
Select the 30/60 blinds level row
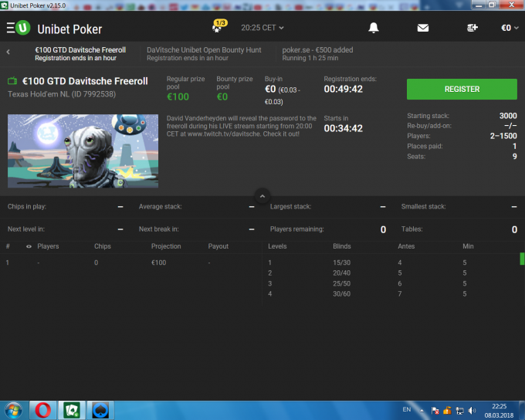coord(391,293)
